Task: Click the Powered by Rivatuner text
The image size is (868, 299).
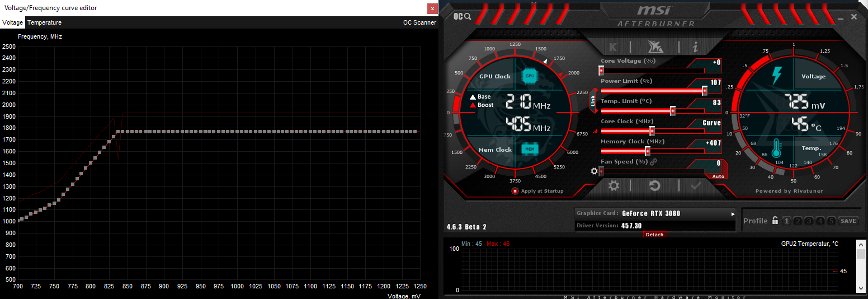Action: pos(789,191)
